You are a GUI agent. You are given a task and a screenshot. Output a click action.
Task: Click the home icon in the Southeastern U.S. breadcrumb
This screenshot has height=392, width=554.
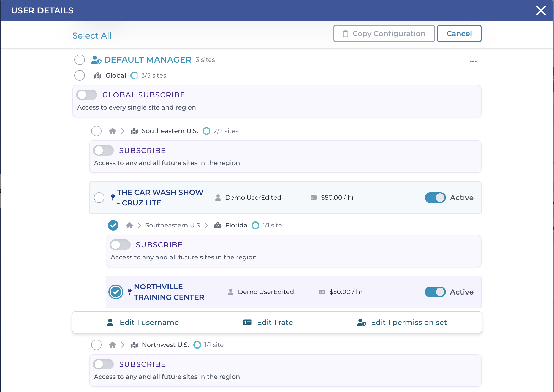tap(112, 131)
